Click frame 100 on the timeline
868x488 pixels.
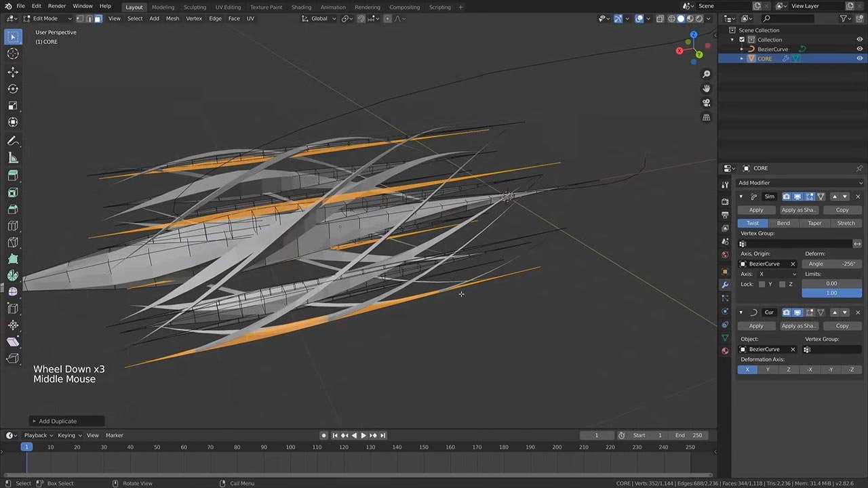290,447
